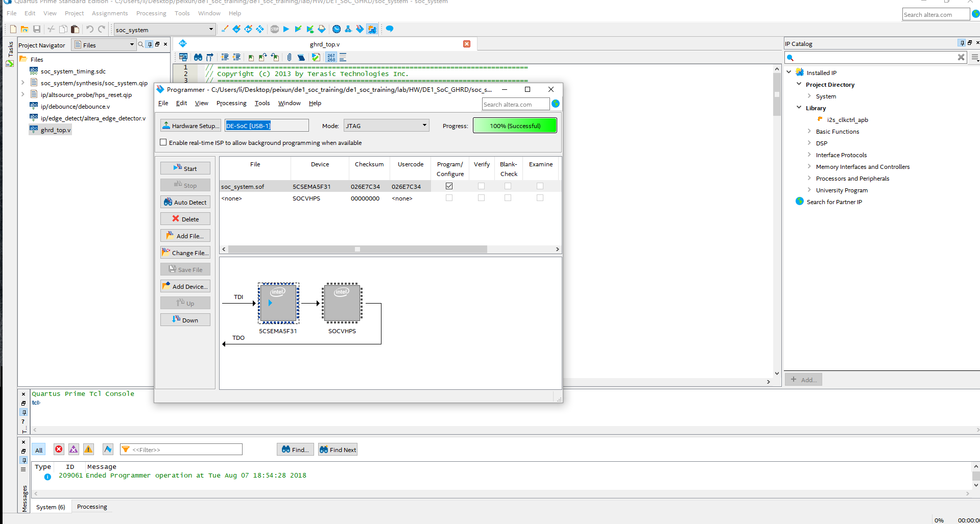Switch to the Processing messages tab
Screen dimensions: 980x524
(x=92, y=507)
